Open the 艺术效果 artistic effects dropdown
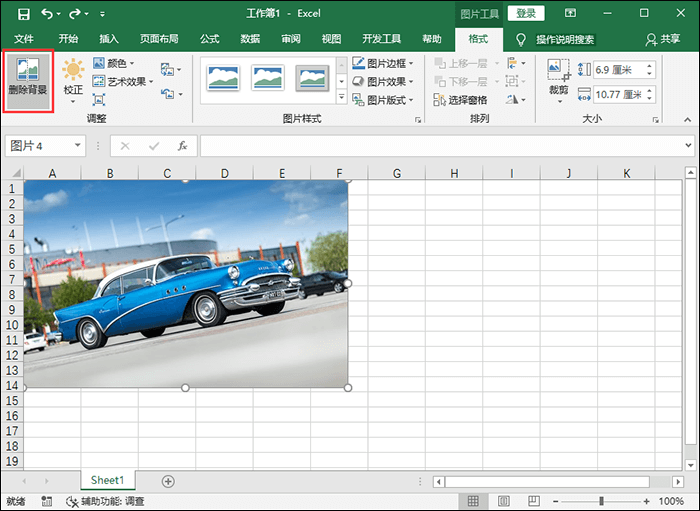 point(123,82)
